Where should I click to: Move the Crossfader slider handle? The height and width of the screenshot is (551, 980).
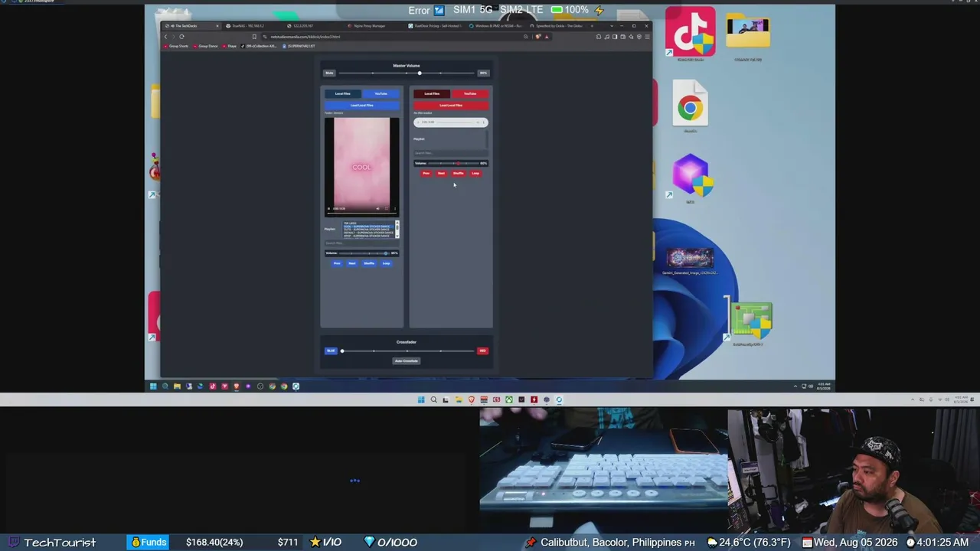(342, 351)
